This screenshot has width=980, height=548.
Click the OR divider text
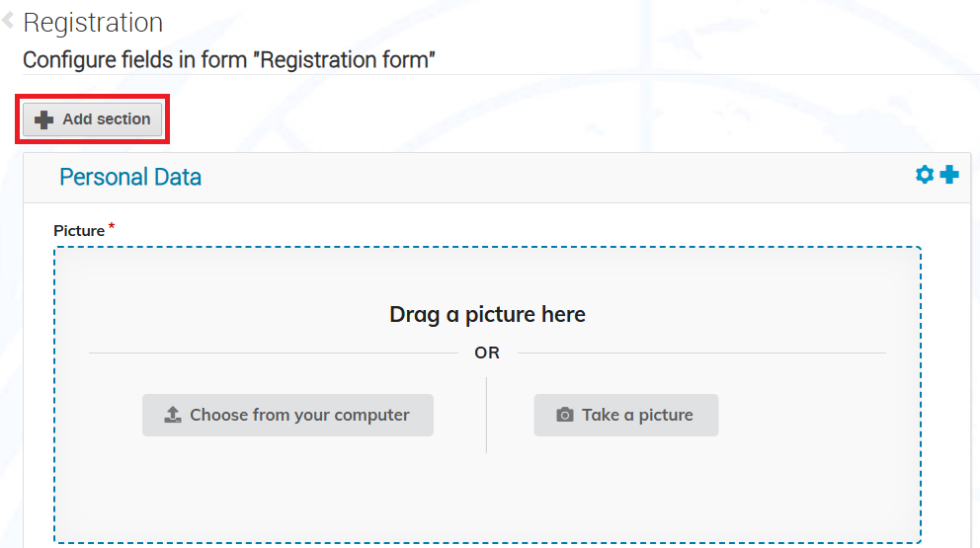487,353
